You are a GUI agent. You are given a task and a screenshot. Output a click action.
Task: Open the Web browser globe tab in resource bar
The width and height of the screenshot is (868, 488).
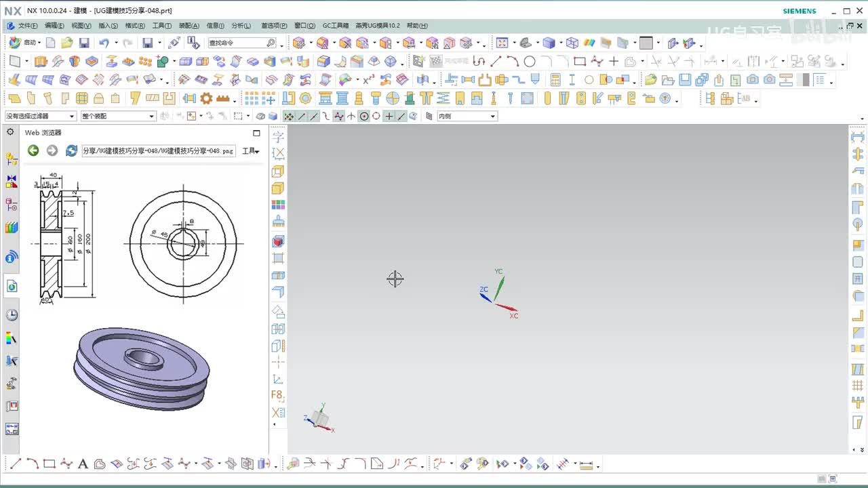coord(12,287)
